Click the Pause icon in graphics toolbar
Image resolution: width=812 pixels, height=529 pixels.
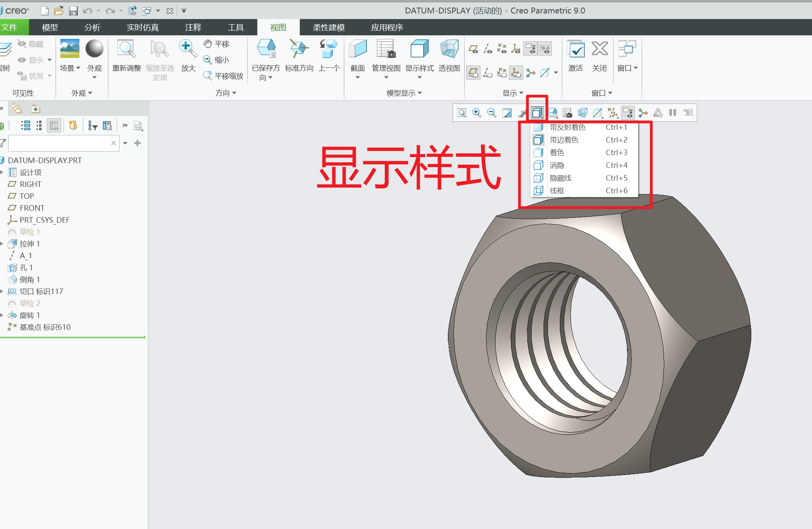click(673, 113)
